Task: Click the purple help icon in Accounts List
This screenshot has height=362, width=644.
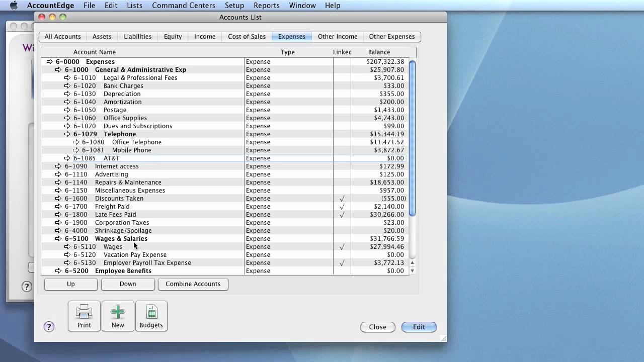Action: pyautogui.click(x=49, y=327)
